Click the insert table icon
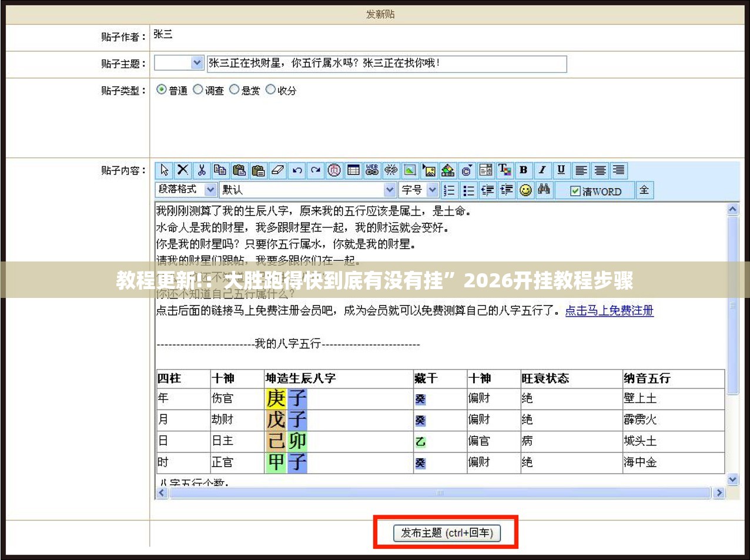Screen dimensions: 750x560 coord(353,170)
